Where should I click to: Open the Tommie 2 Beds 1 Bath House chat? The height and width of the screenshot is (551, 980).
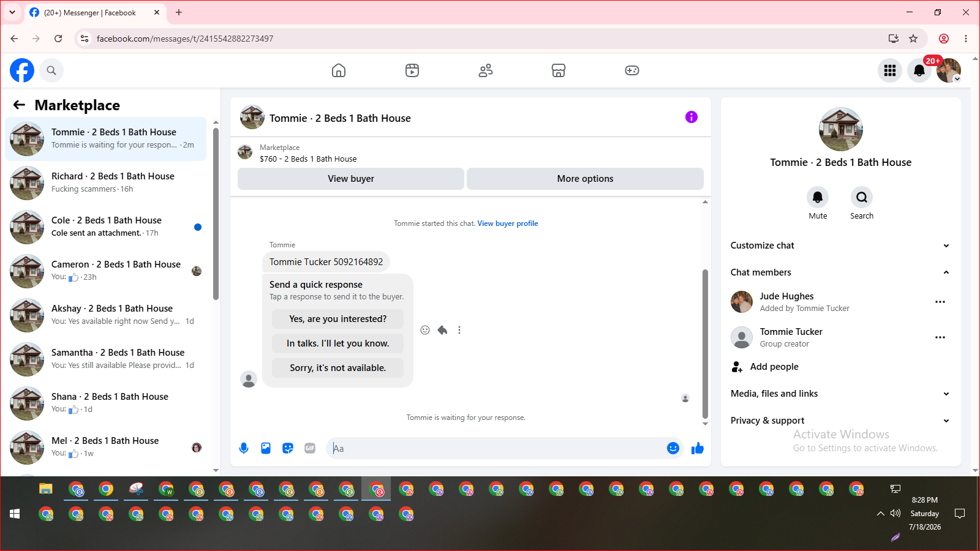(105, 139)
